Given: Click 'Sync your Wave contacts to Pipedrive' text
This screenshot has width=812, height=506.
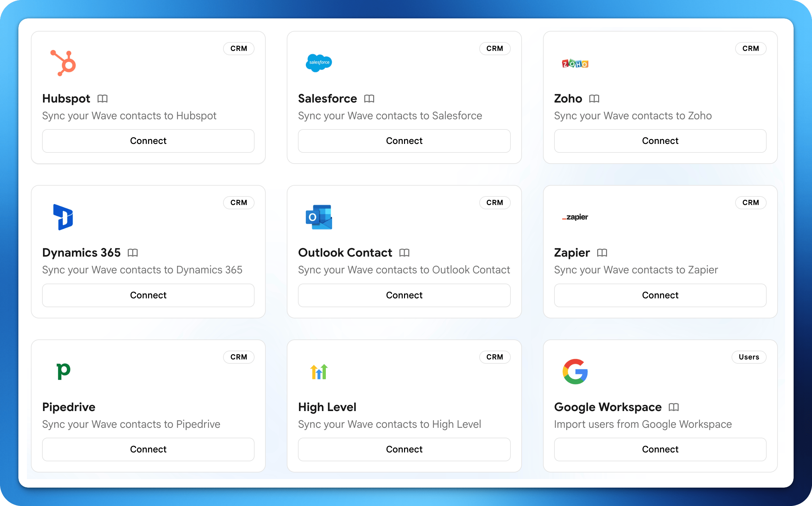Looking at the screenshot, I should [131, 424].
